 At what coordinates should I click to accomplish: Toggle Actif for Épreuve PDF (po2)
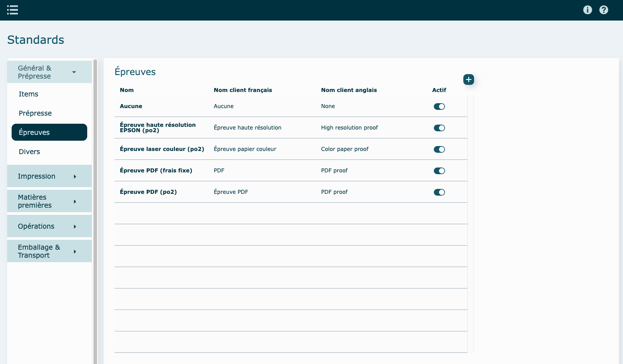tap(439, 192)
